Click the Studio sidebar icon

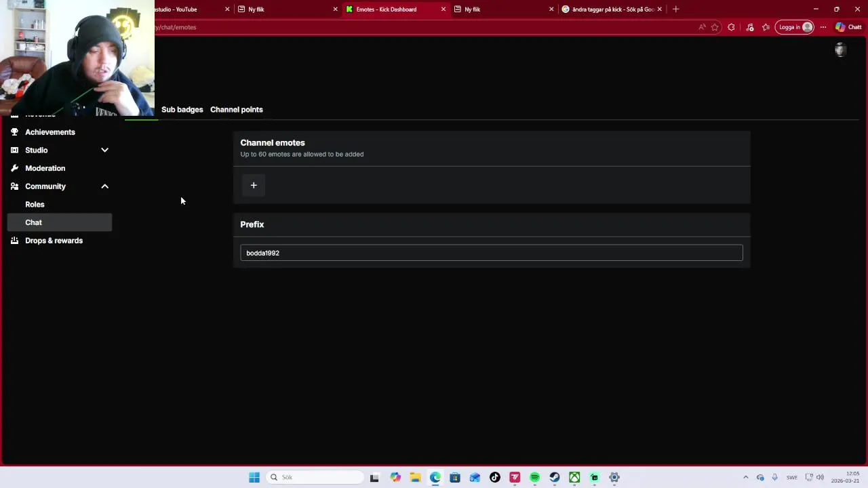[x=14, y=150]
